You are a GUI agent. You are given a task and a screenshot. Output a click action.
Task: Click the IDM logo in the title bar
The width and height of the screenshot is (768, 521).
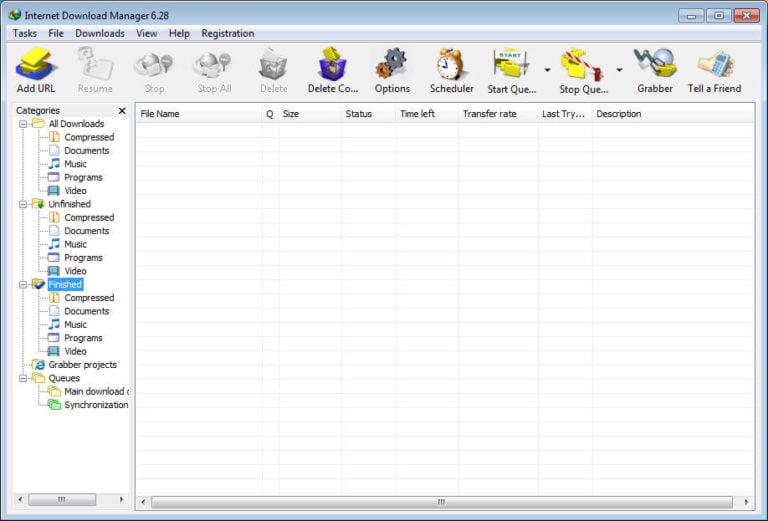tap(15, 15)
